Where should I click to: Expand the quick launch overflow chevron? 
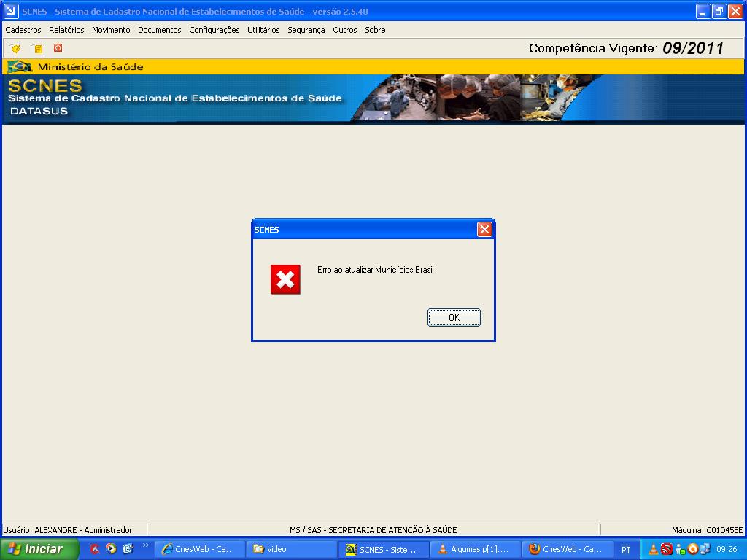145,545
